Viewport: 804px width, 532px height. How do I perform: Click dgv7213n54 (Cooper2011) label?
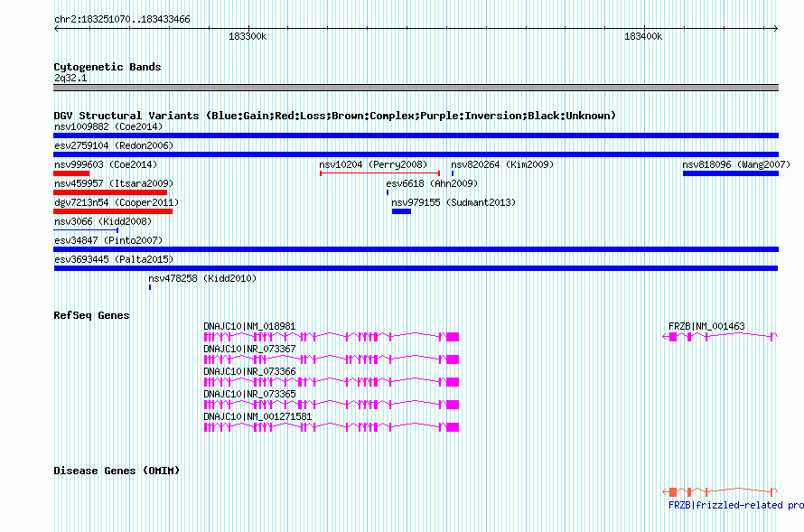[x=117, y=202]
